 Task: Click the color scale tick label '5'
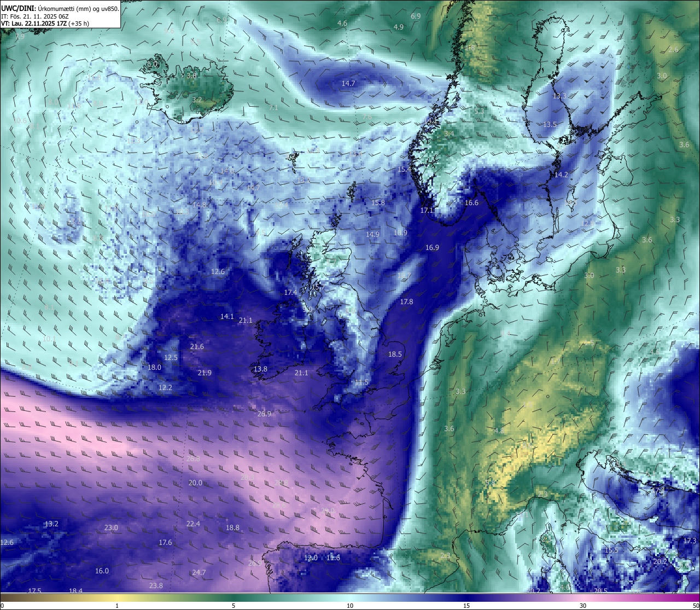(234, 606)
